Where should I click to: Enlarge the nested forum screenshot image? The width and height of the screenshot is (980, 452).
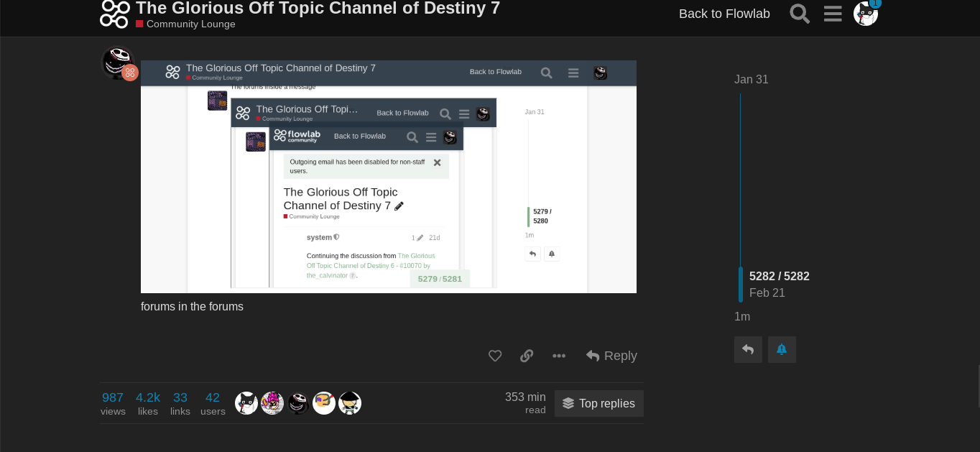(x=388, y=177)
